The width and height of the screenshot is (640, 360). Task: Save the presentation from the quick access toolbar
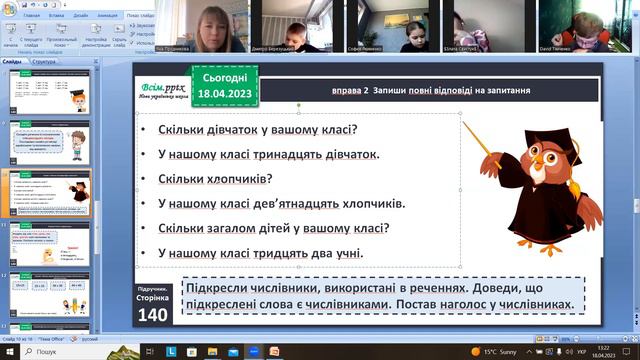[x=24, y=5]
